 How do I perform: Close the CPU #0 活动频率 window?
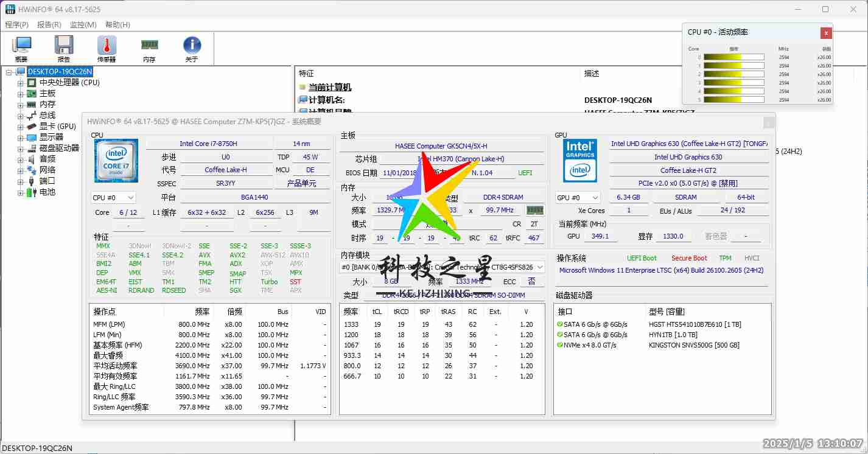(x=825, y=33)
